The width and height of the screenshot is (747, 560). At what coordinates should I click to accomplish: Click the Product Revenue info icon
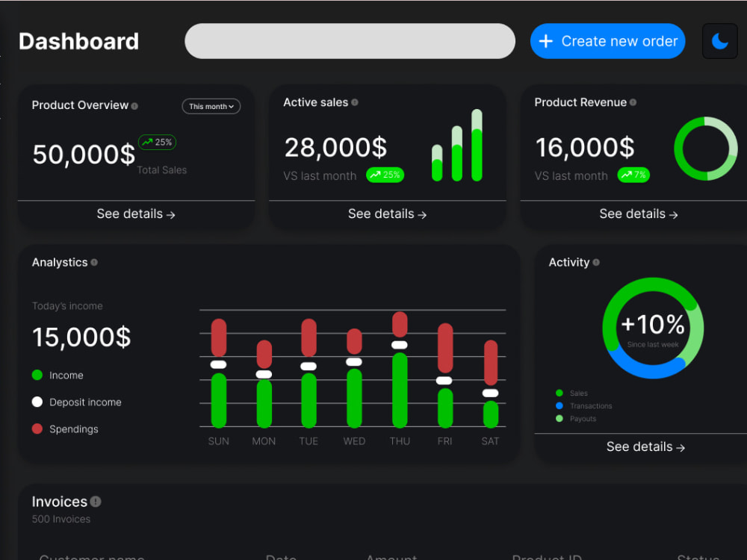click(x=633, y=102)
